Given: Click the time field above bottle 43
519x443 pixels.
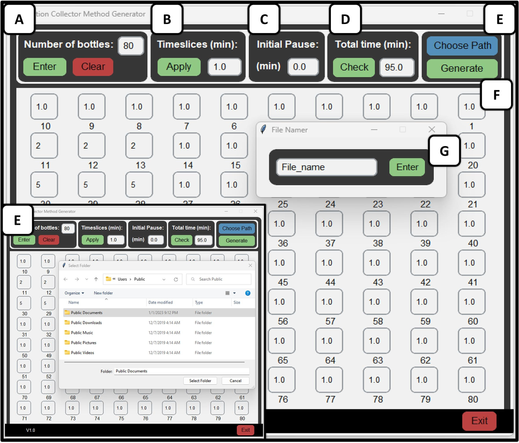Looking at the screenshot, I should 377,263.
